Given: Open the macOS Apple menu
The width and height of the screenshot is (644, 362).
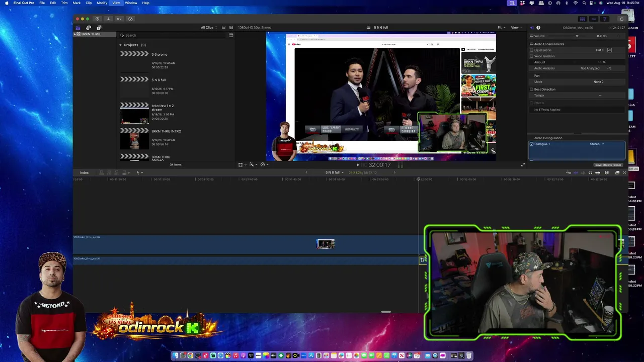Looking at the screenshot, I should pos(7,3).
